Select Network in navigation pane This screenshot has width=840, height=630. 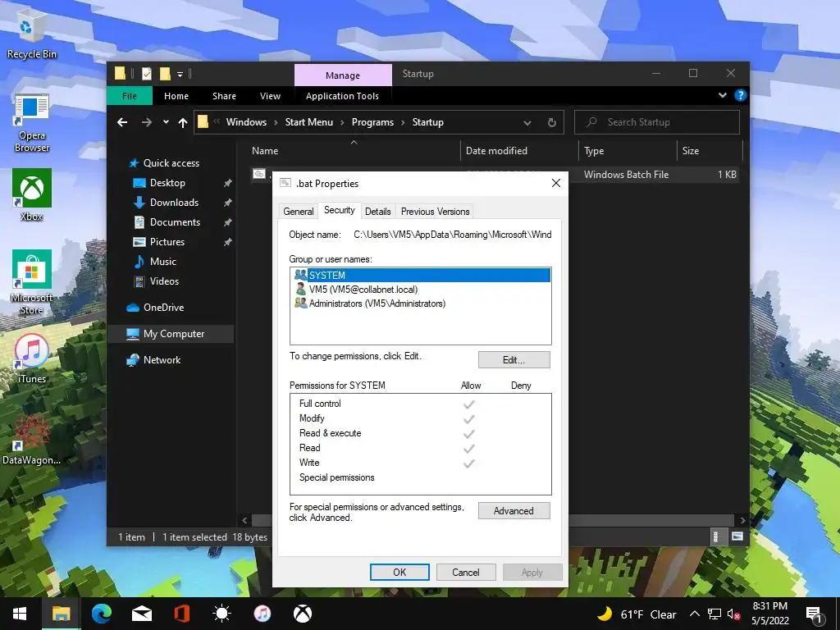click(162, 360)
